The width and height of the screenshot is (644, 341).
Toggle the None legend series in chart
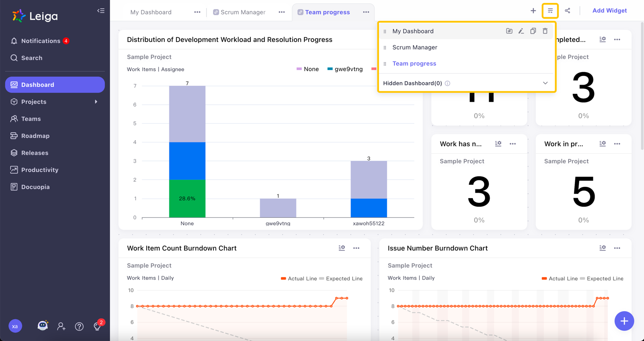coord(308,69)
